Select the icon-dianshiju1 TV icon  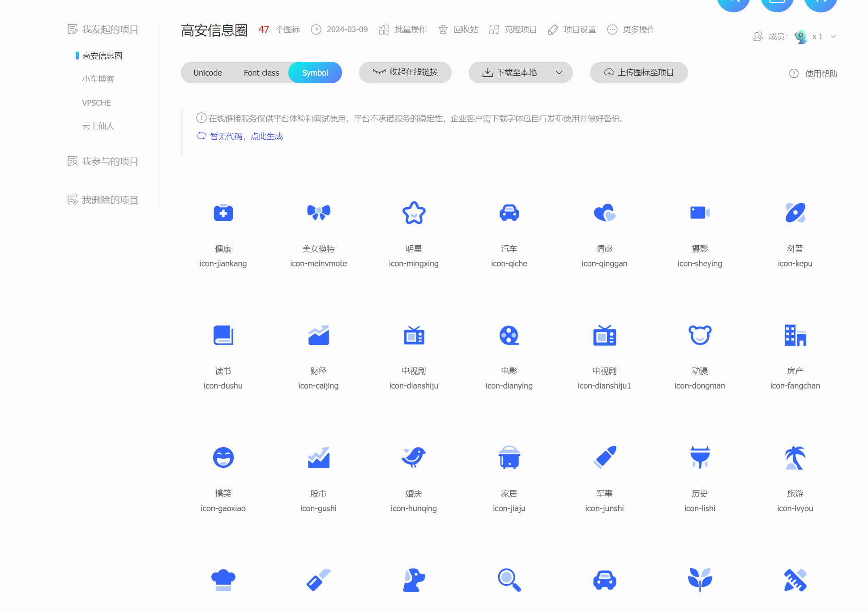pos(604,335)
